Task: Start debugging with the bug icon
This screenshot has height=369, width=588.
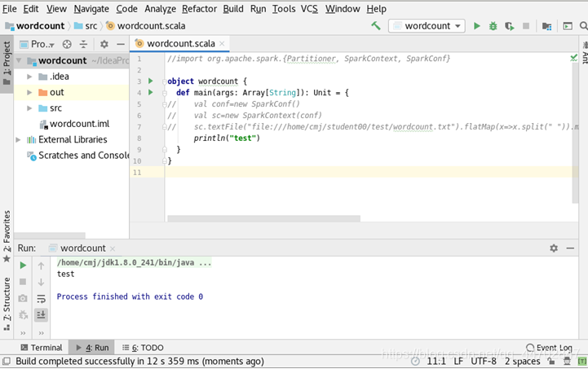Action: click(493, 26)
